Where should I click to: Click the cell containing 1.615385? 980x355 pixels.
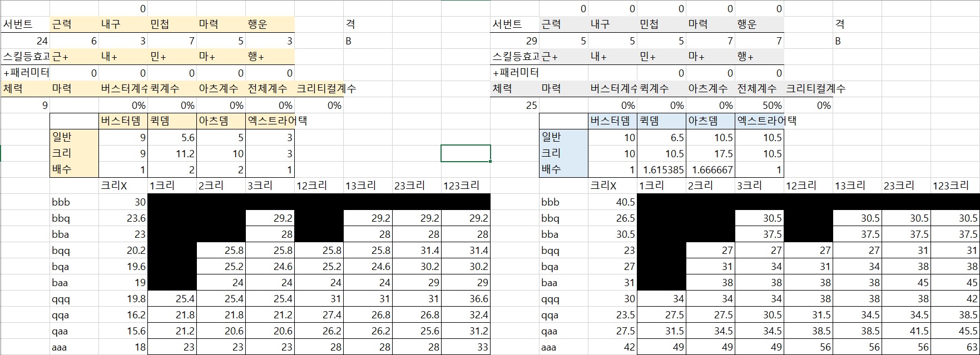[661, 170]
